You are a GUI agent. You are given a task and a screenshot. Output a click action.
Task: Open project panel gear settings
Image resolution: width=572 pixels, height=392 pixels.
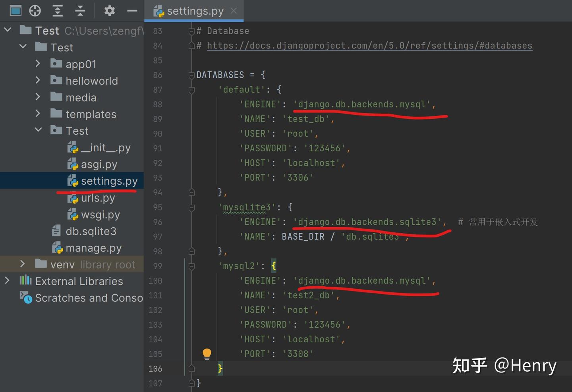(x=110, y=11)
